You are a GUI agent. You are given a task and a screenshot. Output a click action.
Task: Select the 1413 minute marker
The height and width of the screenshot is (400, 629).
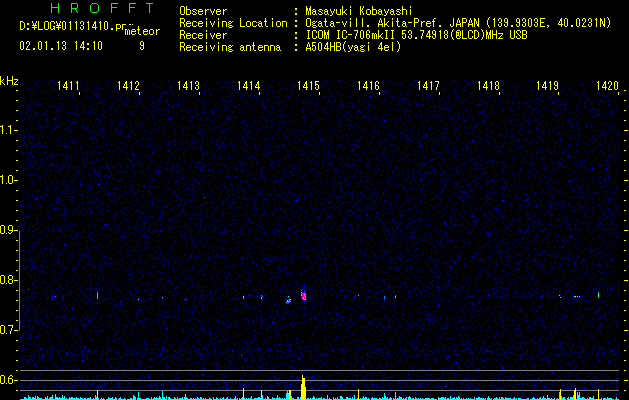pyautogui.click(x=188, y=86)
